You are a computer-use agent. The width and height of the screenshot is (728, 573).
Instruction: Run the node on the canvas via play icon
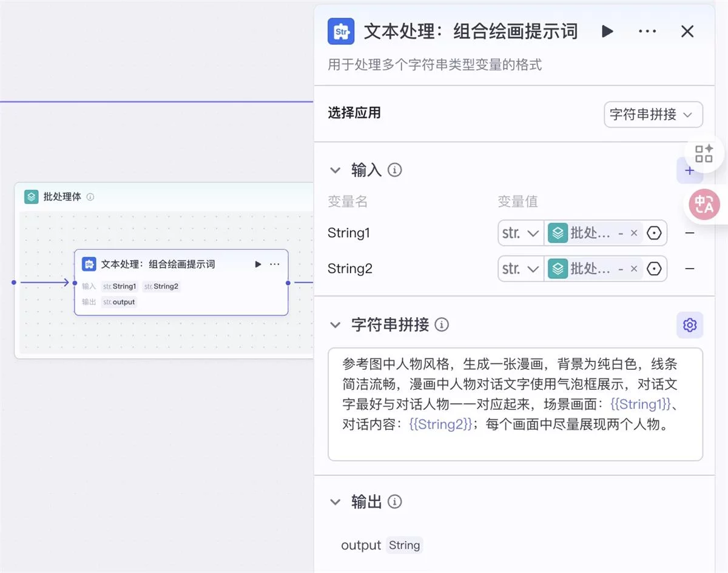pos(257,264)
